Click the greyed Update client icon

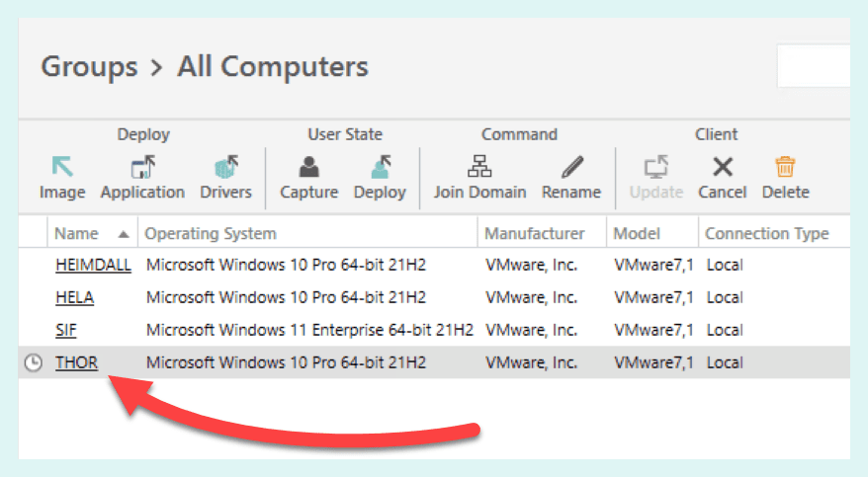[656, 167]
